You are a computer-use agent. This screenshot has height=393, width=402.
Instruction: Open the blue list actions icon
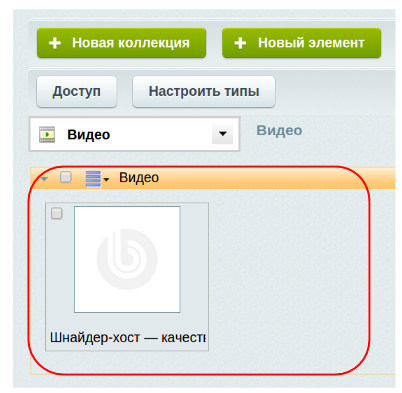coord(93,178)
